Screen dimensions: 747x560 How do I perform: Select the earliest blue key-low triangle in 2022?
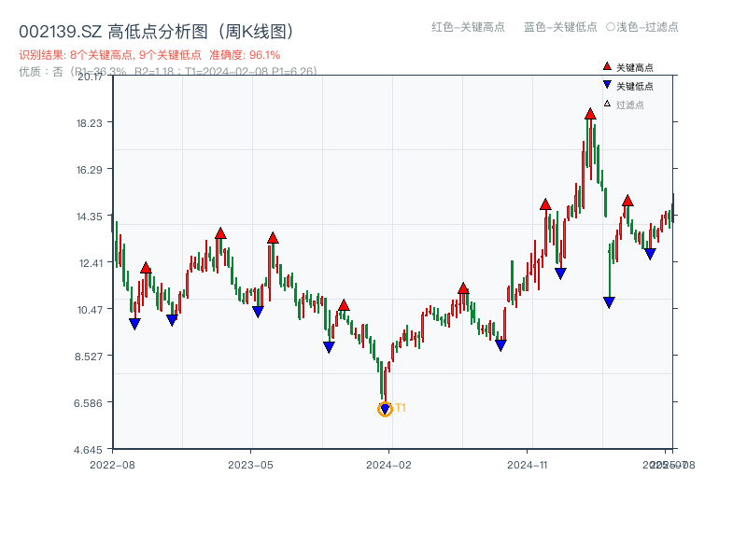point(134,324)
